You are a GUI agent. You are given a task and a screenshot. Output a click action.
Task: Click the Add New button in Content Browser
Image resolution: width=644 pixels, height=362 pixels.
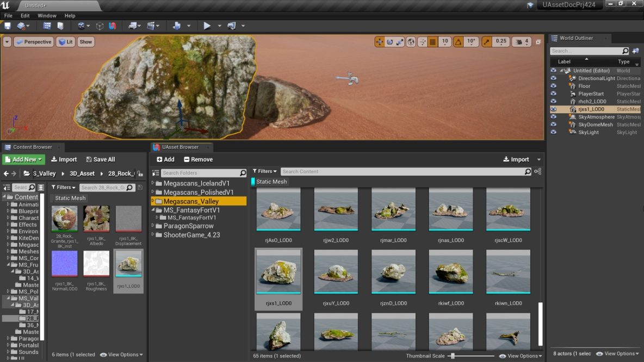[23, 159]
